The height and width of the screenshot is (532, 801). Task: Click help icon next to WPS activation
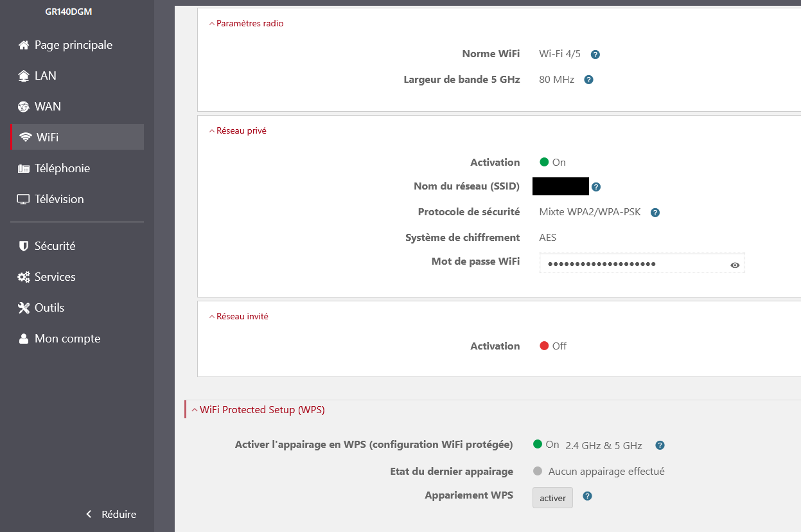[x=660, y=445]
